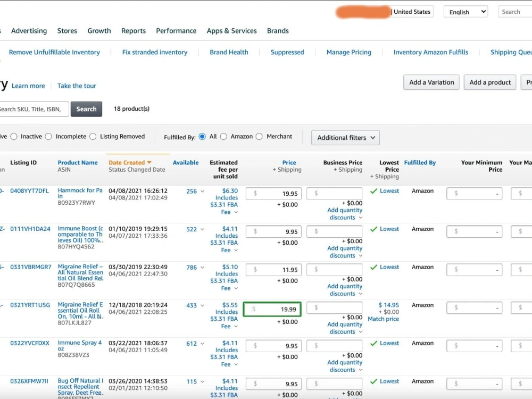Open Inventory Amazon Fulfills link
The image size is (532, 399).
(x=430, y=52)
